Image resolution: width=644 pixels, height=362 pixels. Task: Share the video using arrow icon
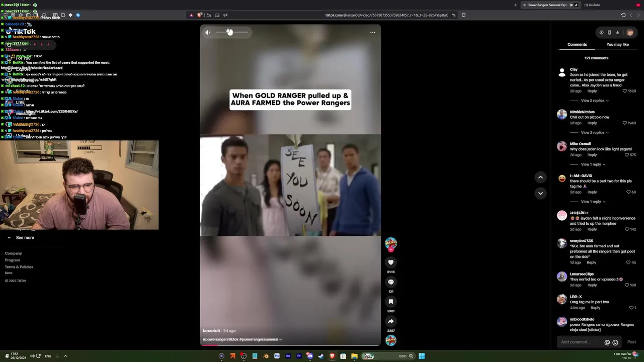point(391,321)
